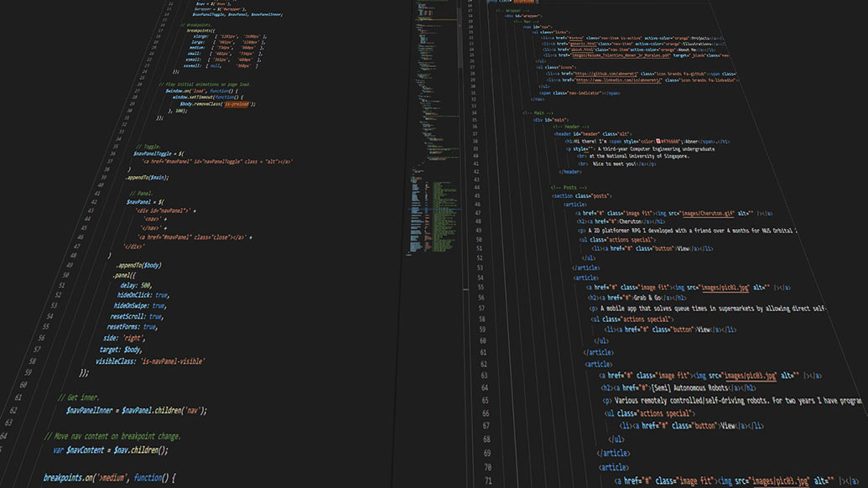This screenshot has height=488, width=868.
Task: Follow the images/pic03.jpg link on line 71
Action: tap(781, 481)
